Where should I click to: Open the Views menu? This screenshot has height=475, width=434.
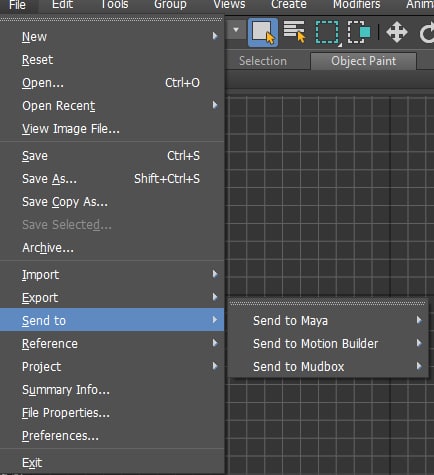click(x=229, y=4)
